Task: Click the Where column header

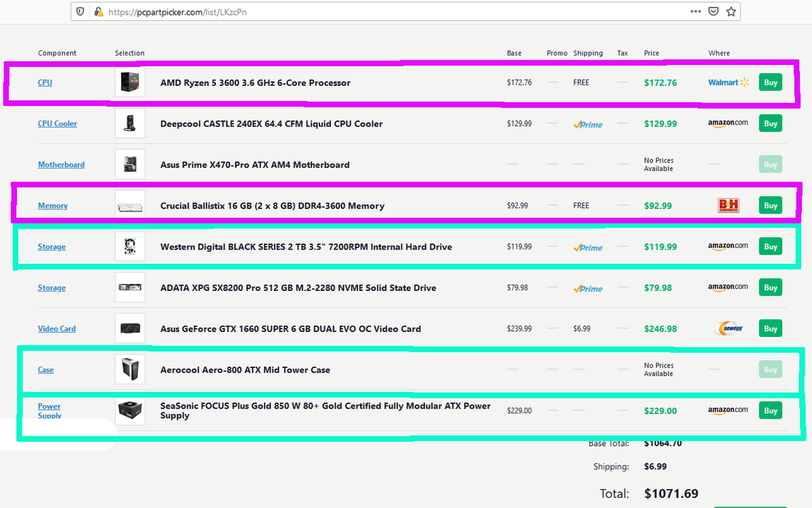Action: pos(719,53)
